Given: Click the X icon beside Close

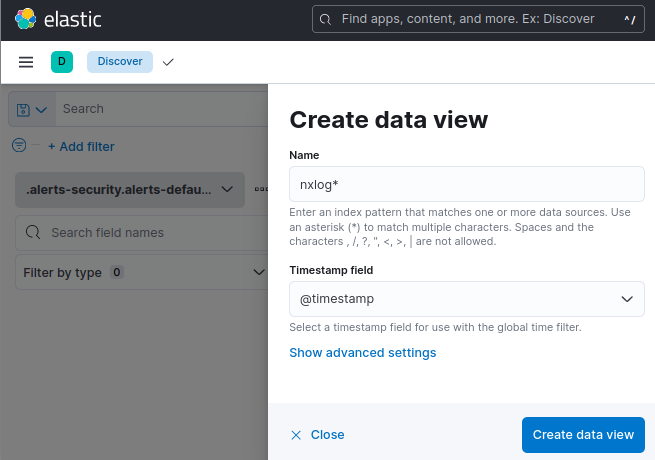Looking at the screenshot, I should tap(296, 435).
